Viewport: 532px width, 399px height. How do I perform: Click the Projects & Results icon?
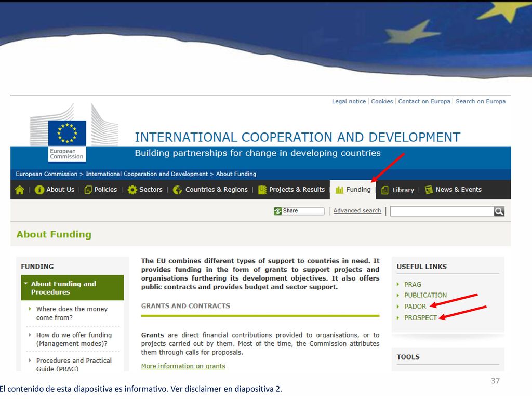(262, 190)
